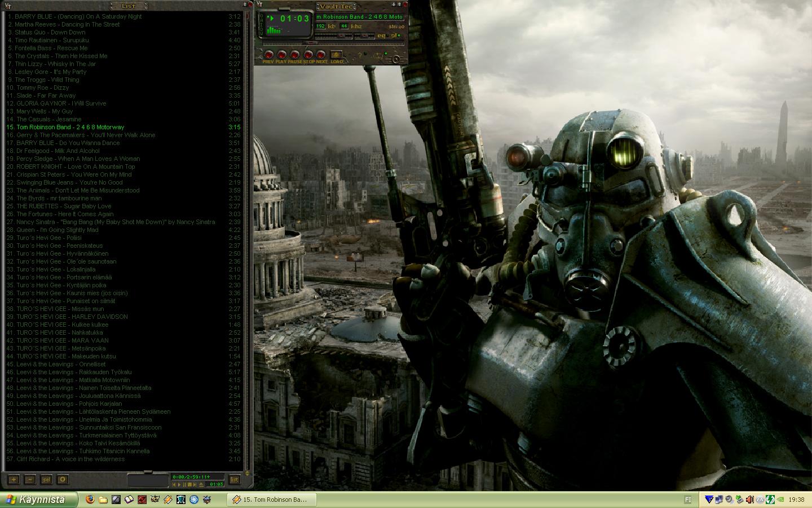The width and height of the screenshot is (812, 508).
Task: Toggle shuffle with the ? indicator
Action: click(x=362, y=55)
